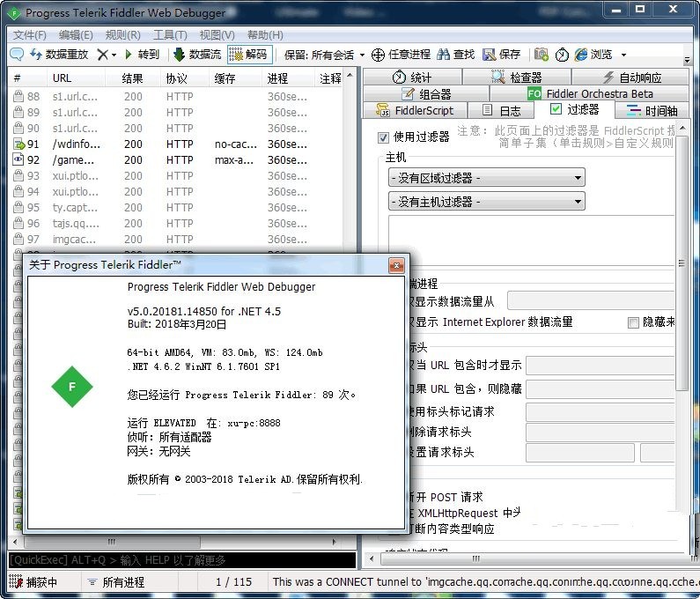Click the Replay (数据重放) toolbar button
Image resolution: width=700 pixels, height=599 pixels.
click(59, 55)
